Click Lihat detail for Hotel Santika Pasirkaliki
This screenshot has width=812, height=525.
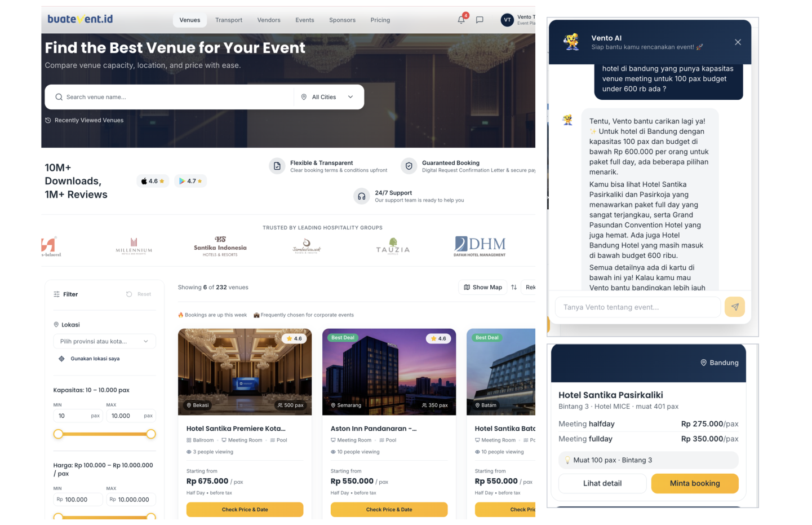coord(602,483)
